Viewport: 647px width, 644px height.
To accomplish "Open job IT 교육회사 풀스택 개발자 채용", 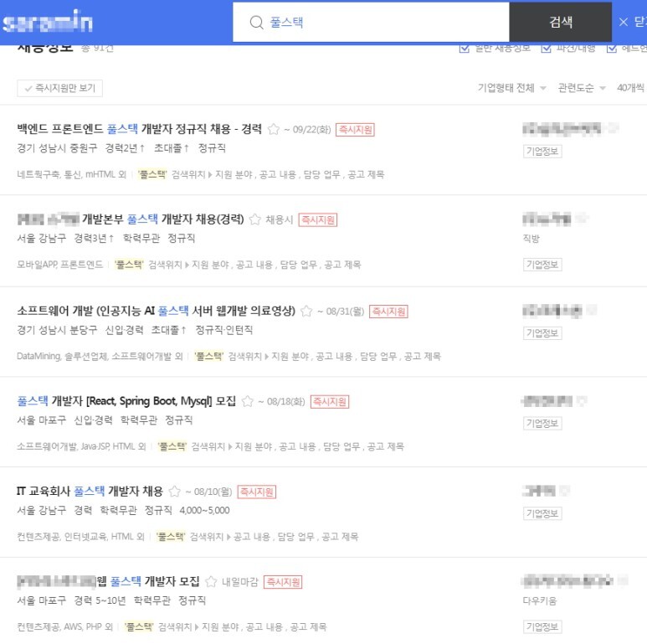I will tap(90, 492).
